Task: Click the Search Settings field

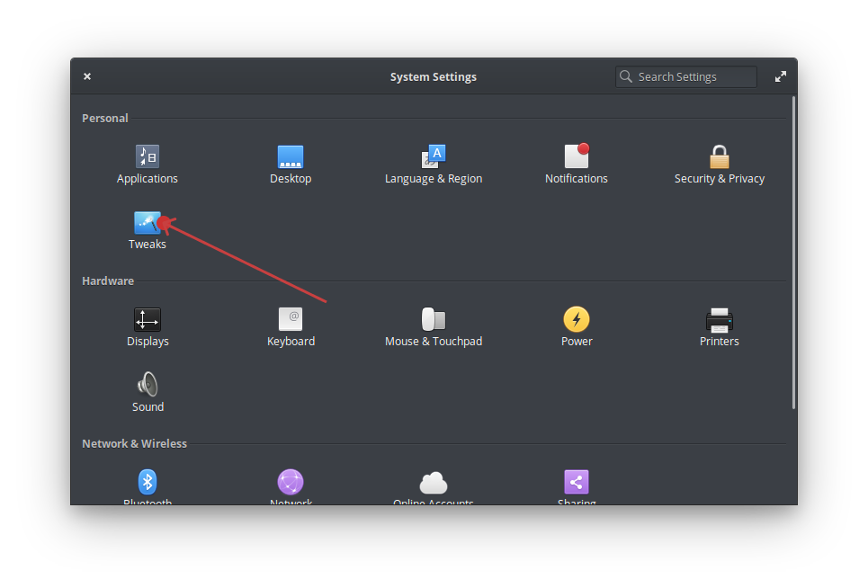Action: click(x=693, y=77)
